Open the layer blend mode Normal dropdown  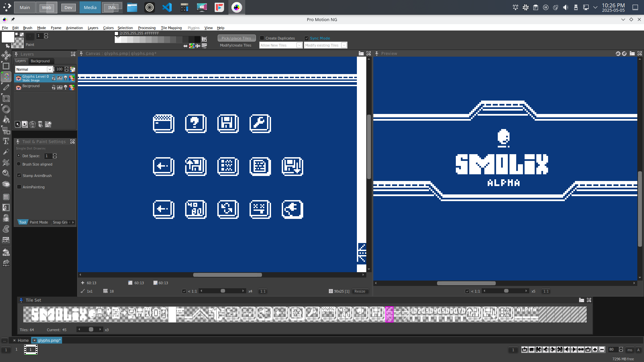(50, 69)
